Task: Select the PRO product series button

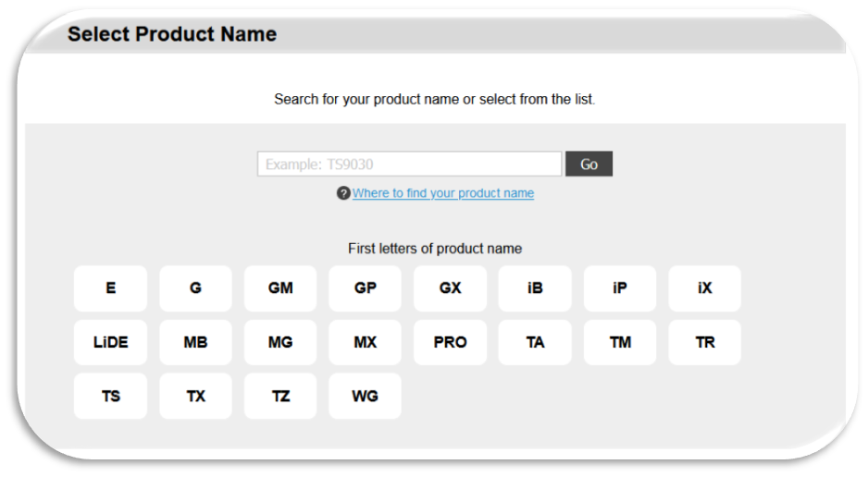Action: 450,342
